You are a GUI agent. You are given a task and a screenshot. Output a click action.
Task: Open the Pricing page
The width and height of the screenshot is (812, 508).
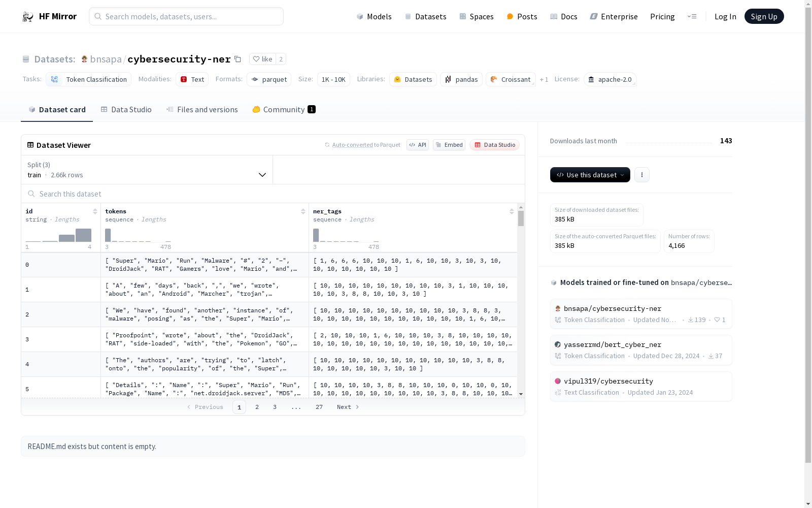click(x=662, y=16)
